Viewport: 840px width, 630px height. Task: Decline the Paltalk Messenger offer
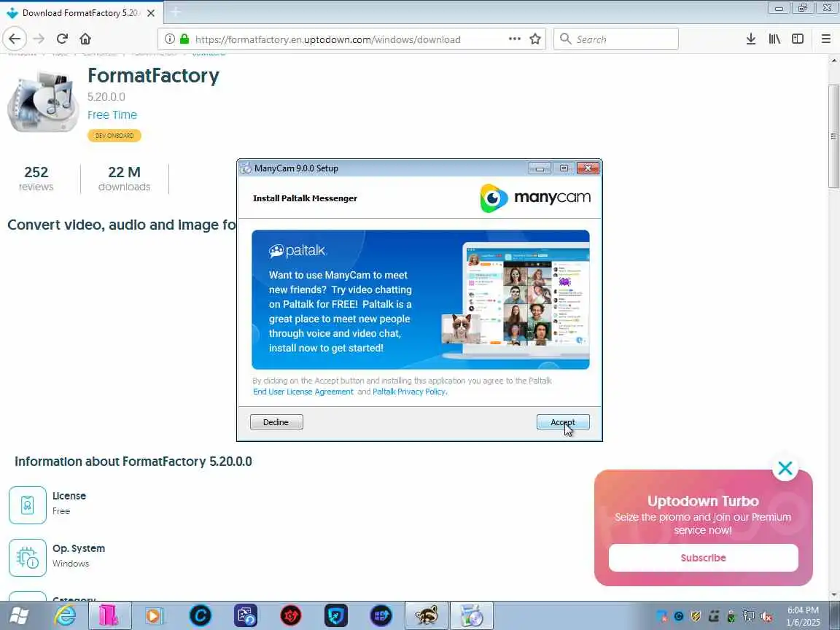[276, 422]
